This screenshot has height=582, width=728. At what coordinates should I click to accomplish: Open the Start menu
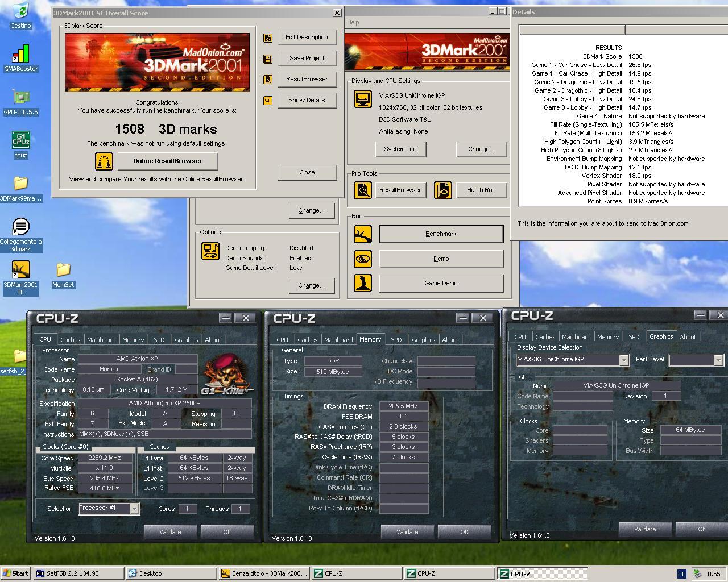[x=16, y=573]
